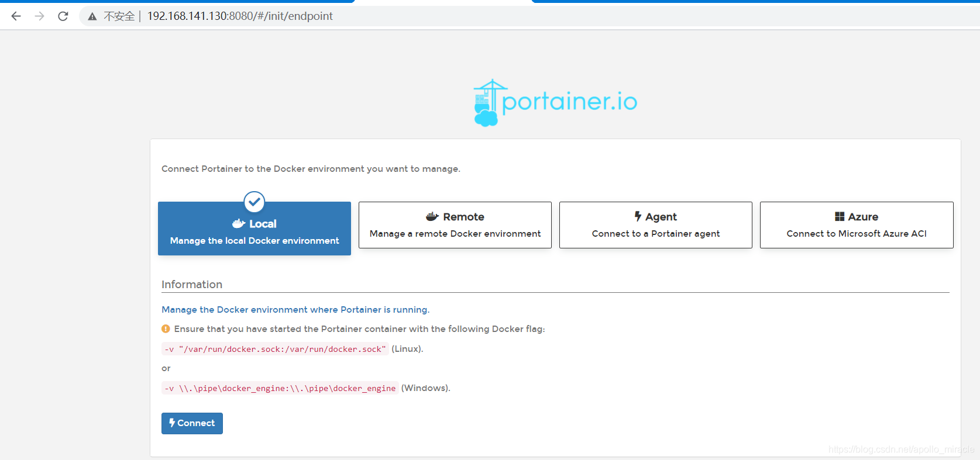Click the Linux docker.sock flag code
980x460 pixels.
[x=275, y=349]
